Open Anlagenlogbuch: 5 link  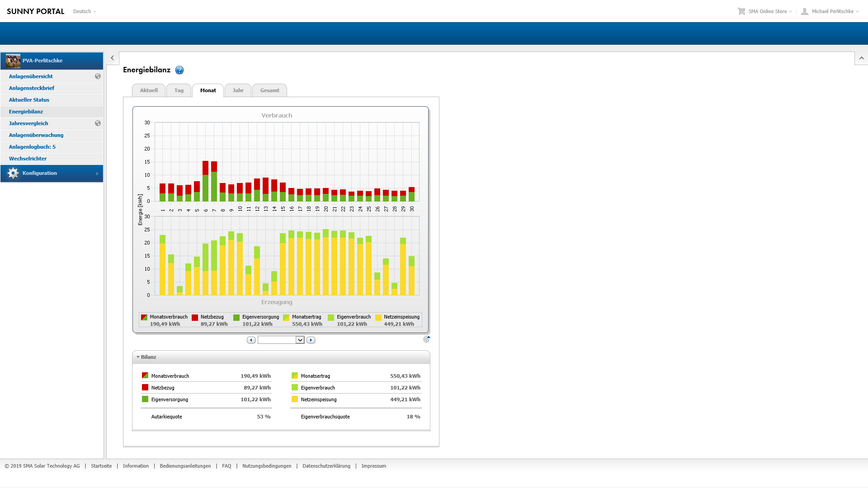pos(32,147)
